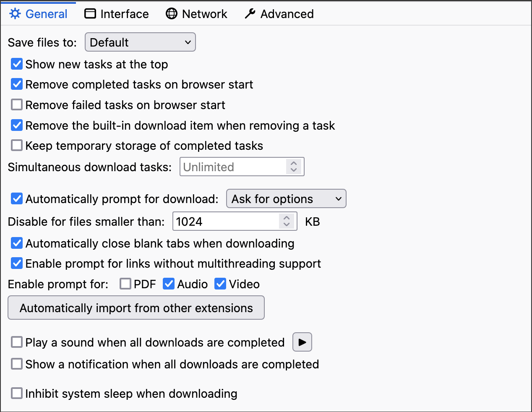Decrease the file size threshold stepper
Viewport: 532px width, 412px height.
click(x=287, y=224)
